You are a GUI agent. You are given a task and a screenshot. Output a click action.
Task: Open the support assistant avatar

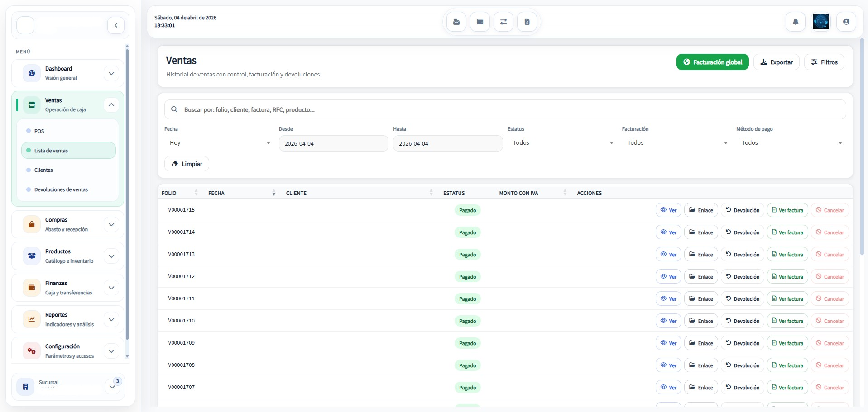coord(821,22)
